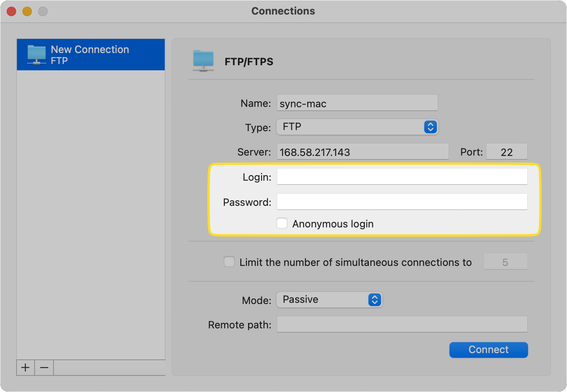Click the Type dropdown's chevron icon

(430, 127)
